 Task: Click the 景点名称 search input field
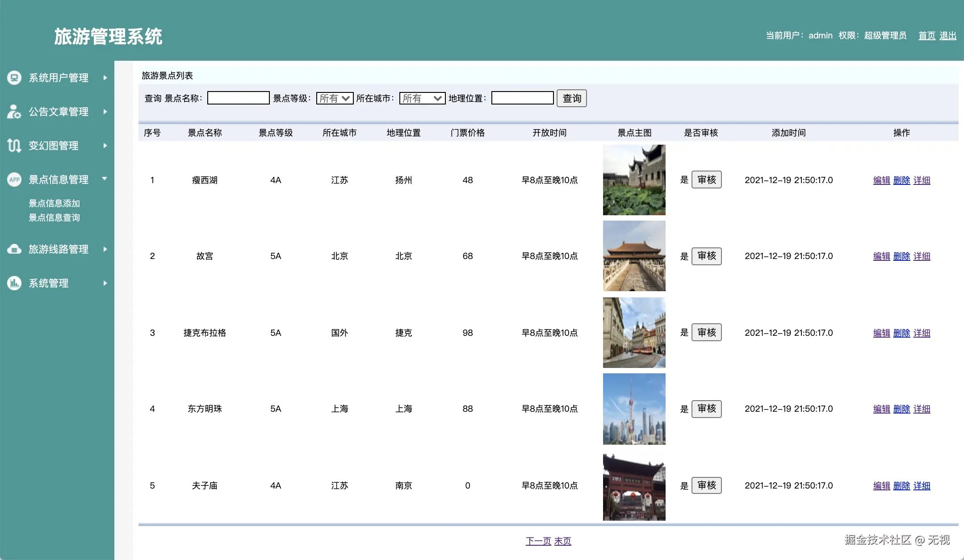point(238,98)
